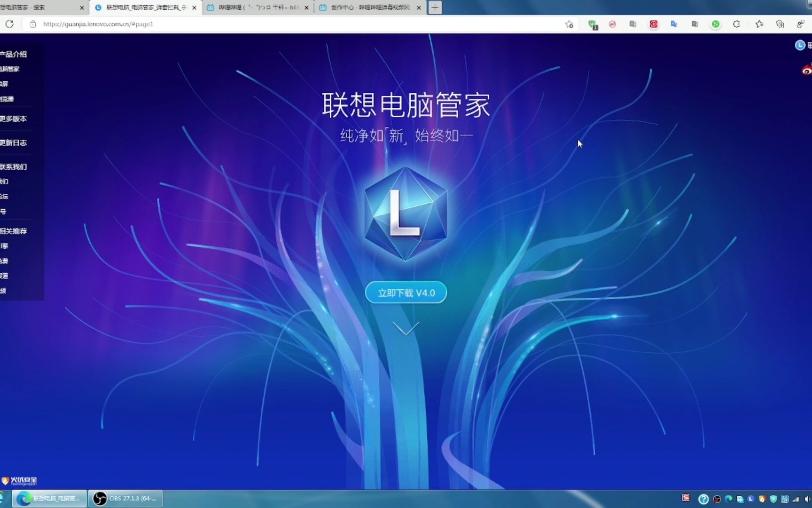The width and height of the screenshot is (812, 508).
Task: Click the downward chevron below the download button
Action: (406, 328)
